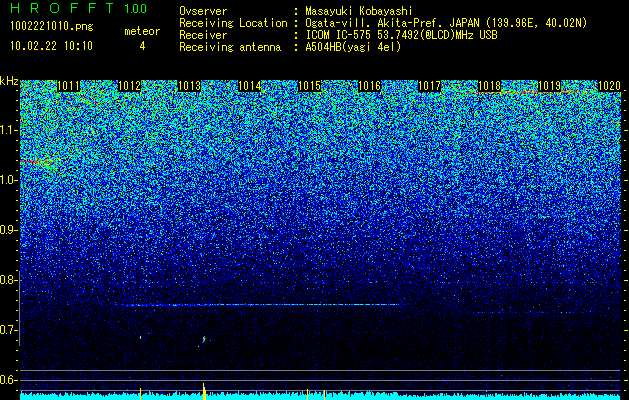Click the date 10.02.22 10:10
This screenshot has height=400, width=629.
(x=51, y=46)
